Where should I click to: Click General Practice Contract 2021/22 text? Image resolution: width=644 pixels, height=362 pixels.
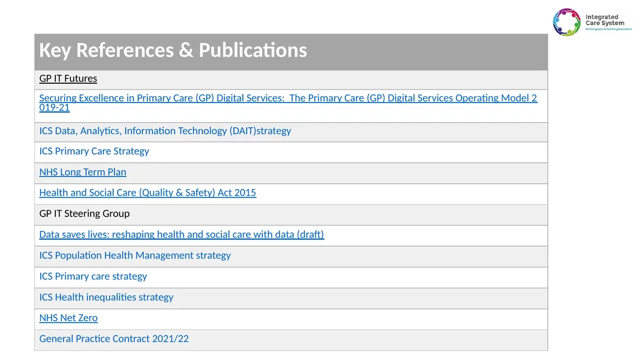tap(114, 339)
